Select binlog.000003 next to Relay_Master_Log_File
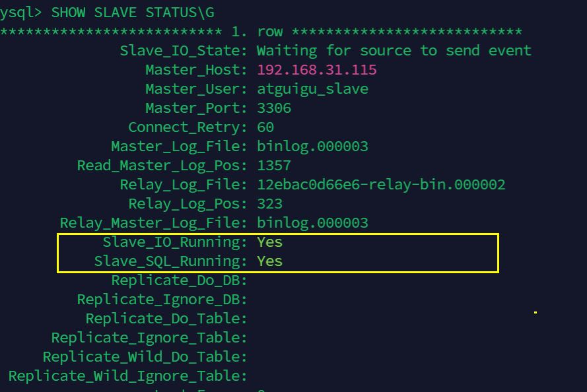This screenshot has height=392, width=587. click(312, 223)
